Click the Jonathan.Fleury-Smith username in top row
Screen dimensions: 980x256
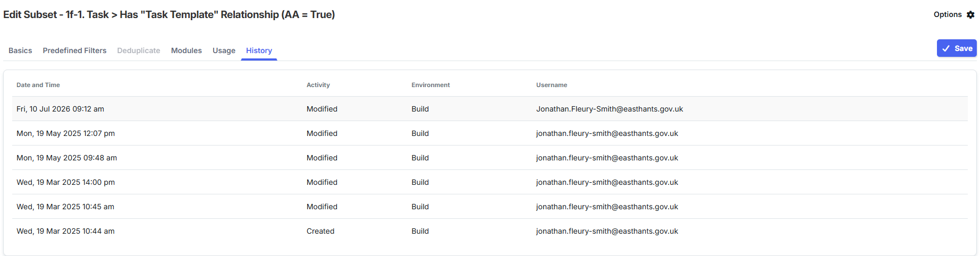(610, 109)
